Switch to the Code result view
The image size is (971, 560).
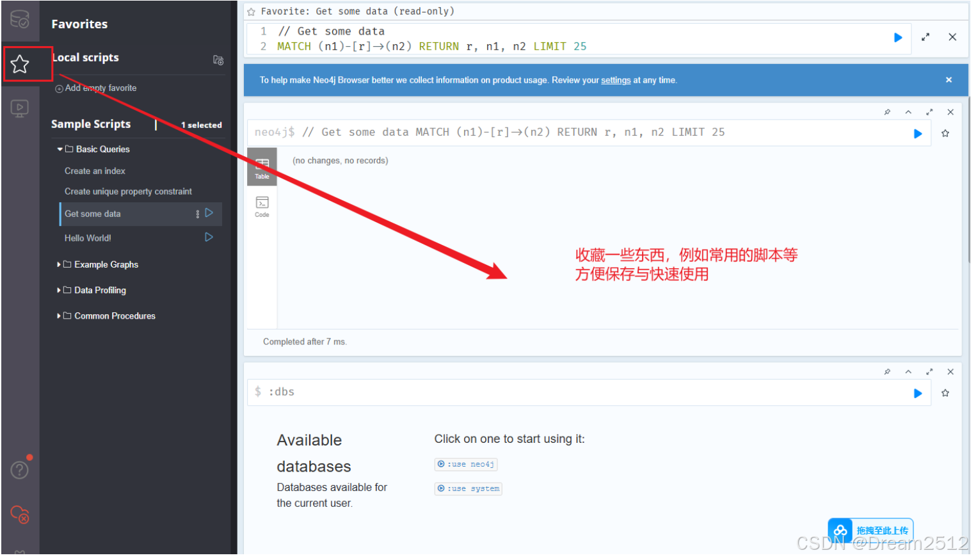pos(262,207)
